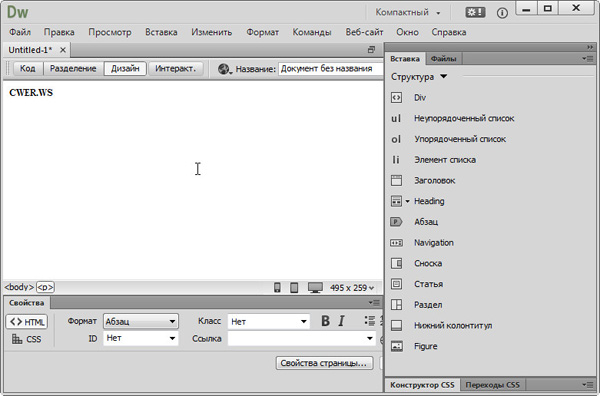
Task: Select the body tag selector
Action: [x=19, y=287]
